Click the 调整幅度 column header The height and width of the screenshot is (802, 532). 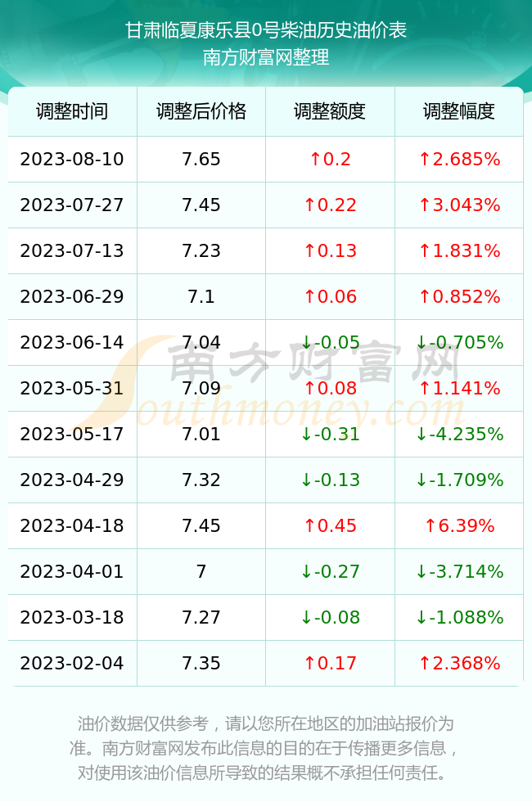click(459, 111)
